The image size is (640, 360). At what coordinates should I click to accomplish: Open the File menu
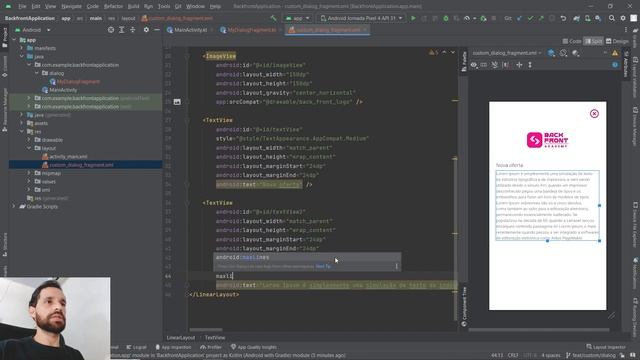click(x=22, y=7)
